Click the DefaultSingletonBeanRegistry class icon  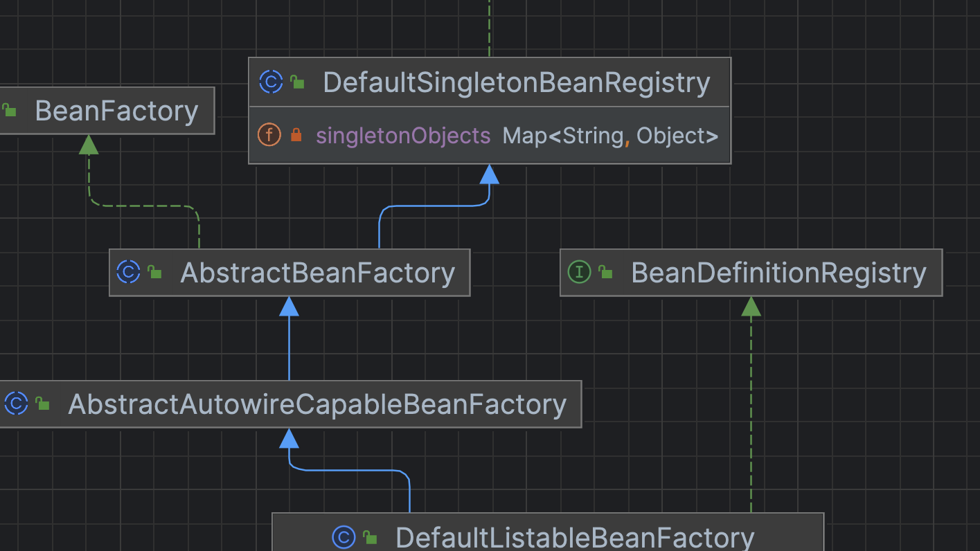click(x=271, y=82)
